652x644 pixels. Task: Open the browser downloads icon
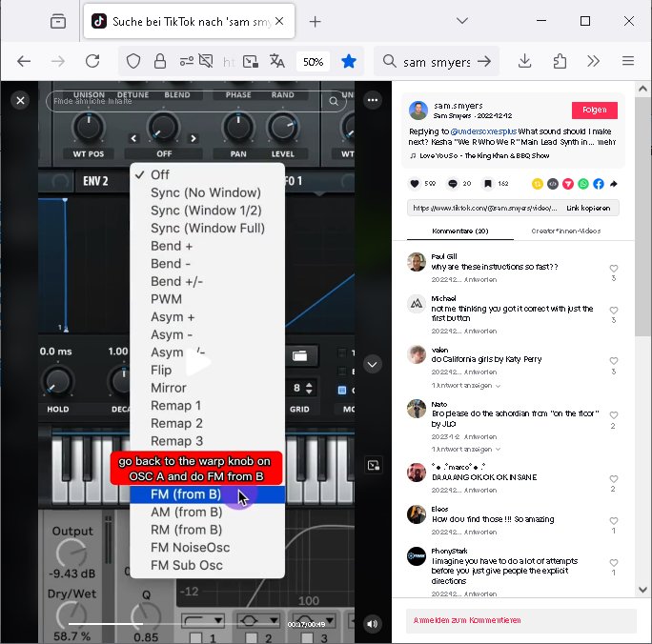click(x=524, y=61)
